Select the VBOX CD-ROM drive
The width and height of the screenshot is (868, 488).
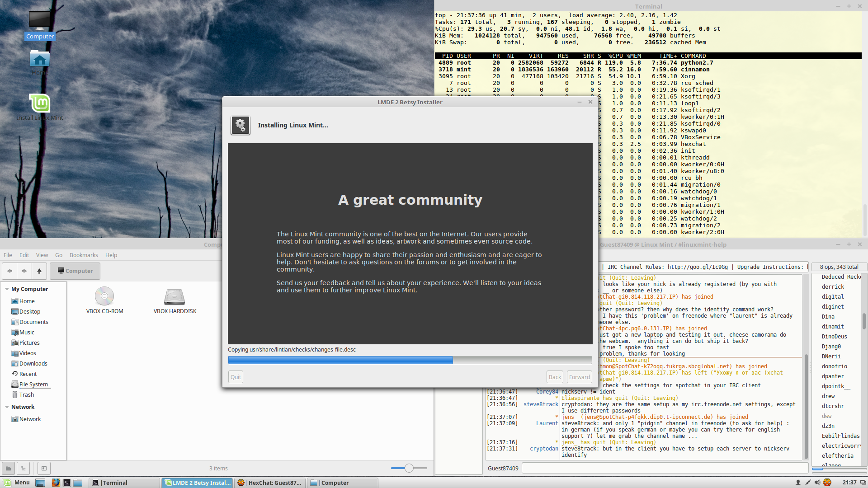pos(104,300)
